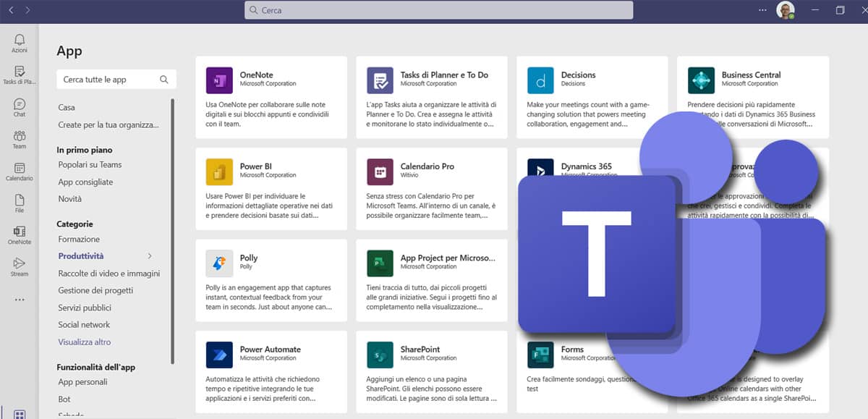
Task: Open the Power BI app title
Action: point(256,166)
